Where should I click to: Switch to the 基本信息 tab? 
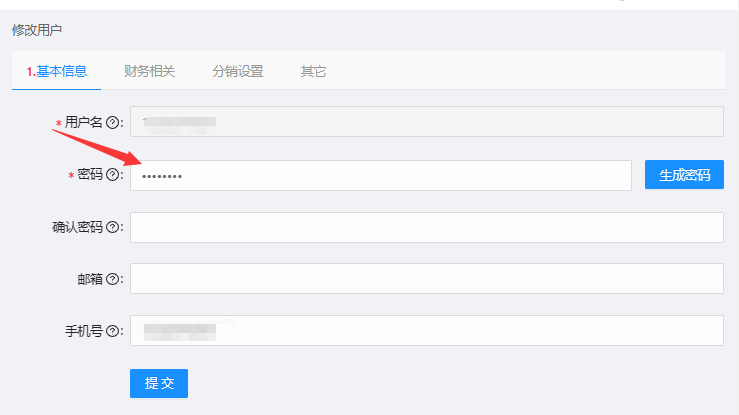pyautogui.click(x=57, y=71)
